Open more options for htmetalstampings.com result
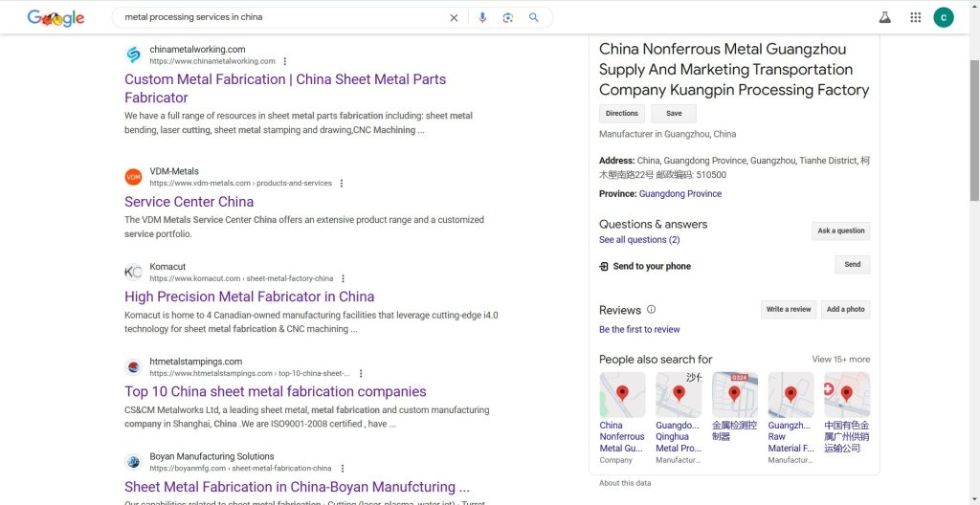 [360, 374]
